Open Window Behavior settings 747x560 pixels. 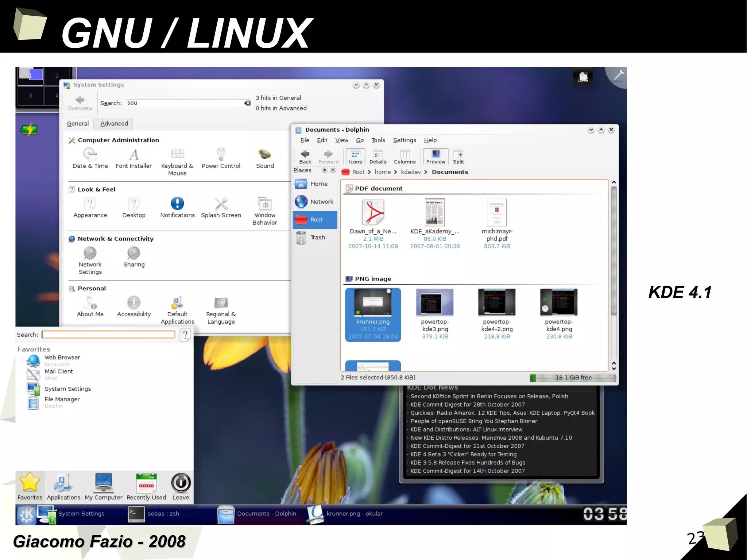[x=265, y=211]
